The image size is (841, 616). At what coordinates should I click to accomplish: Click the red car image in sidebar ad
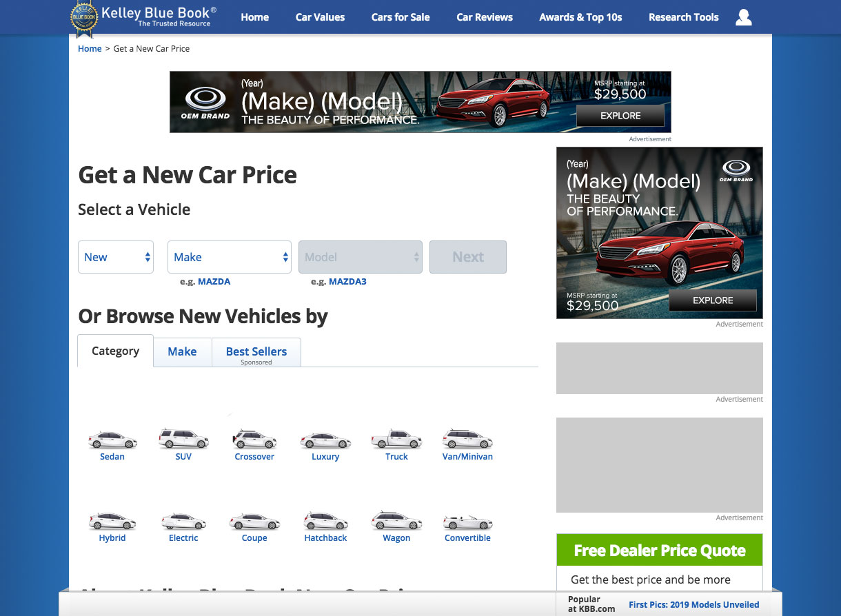(x=670, y=253)
